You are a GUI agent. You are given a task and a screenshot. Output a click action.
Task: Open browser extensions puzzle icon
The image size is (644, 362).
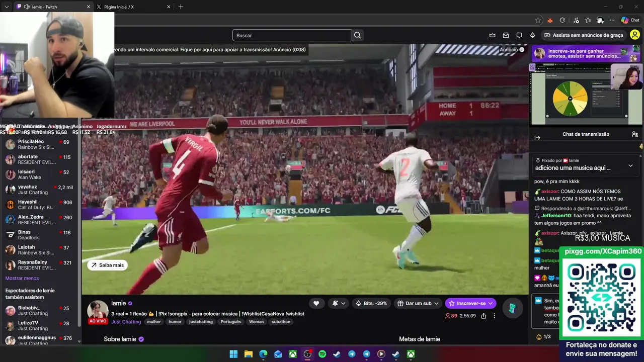point(562,20)
